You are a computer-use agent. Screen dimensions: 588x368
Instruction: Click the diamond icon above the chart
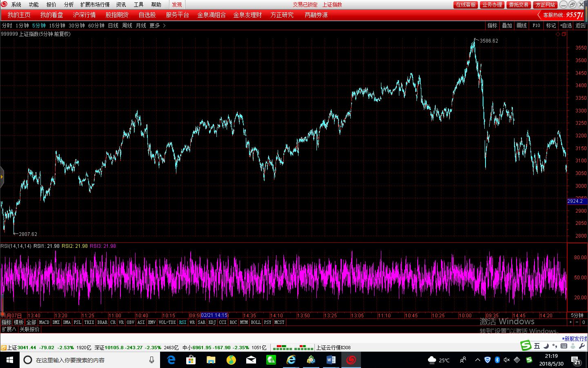[558, 34]
